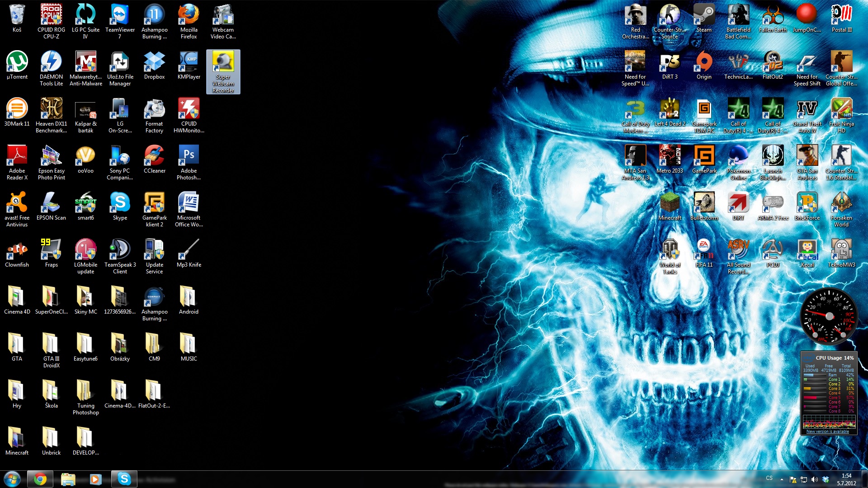868x488 pixels.
Task: Click the taskbar clock showing 1:54
Action: pos(846,479)
